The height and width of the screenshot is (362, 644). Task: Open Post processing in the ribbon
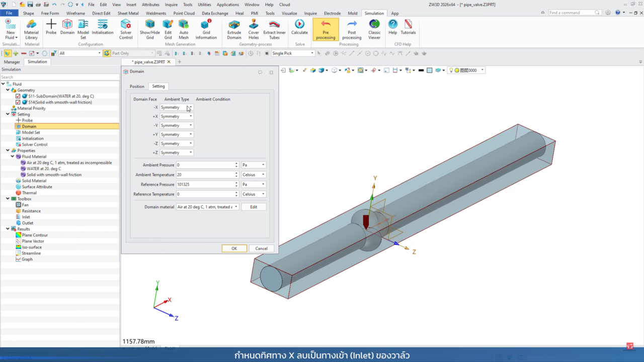[352, 29]
